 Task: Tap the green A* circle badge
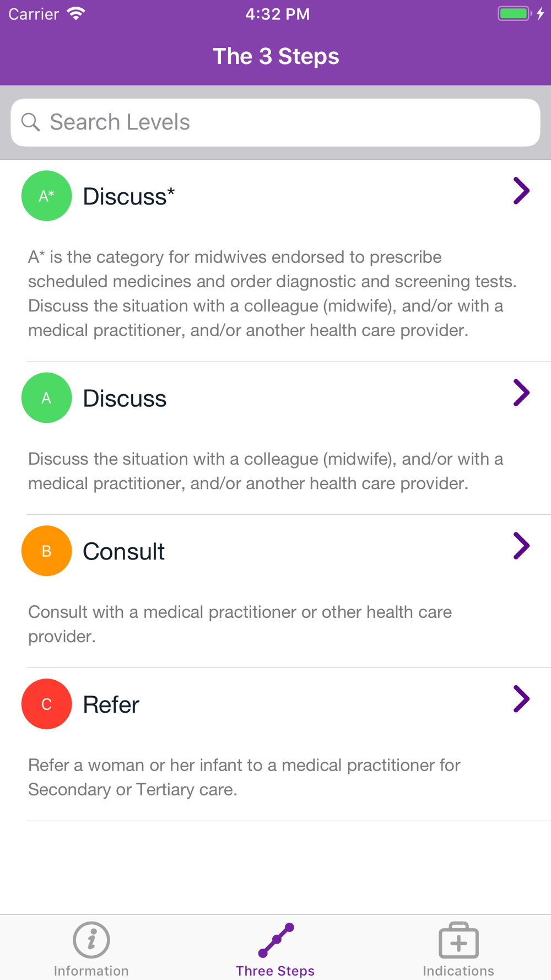(46, 196)
